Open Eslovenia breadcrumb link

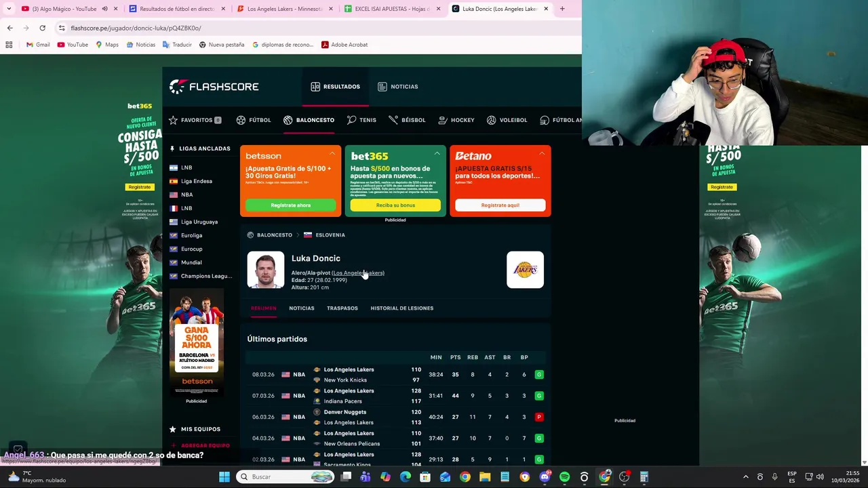click(x=330, y=235)
